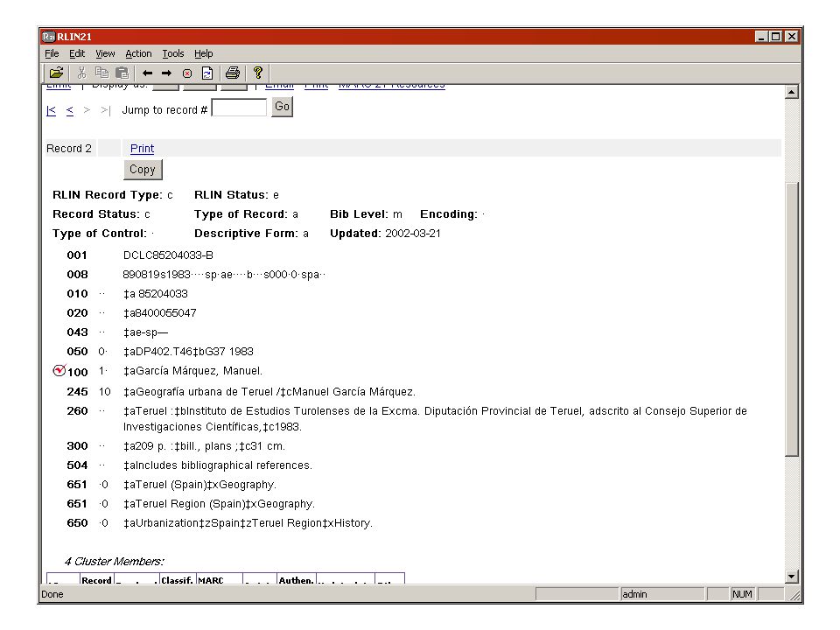
Task: Click the 300 field 209 p. description
Action: [204, 445]
